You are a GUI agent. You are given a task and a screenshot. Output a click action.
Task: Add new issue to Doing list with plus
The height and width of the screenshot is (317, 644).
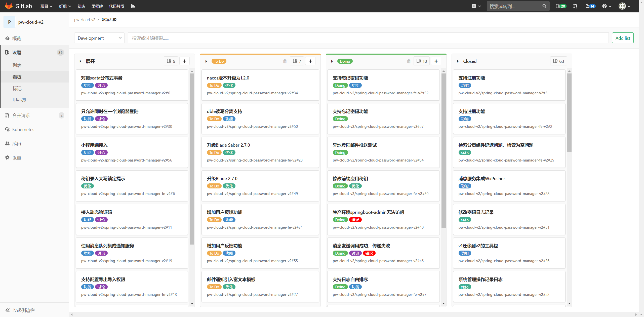(436, 61)
